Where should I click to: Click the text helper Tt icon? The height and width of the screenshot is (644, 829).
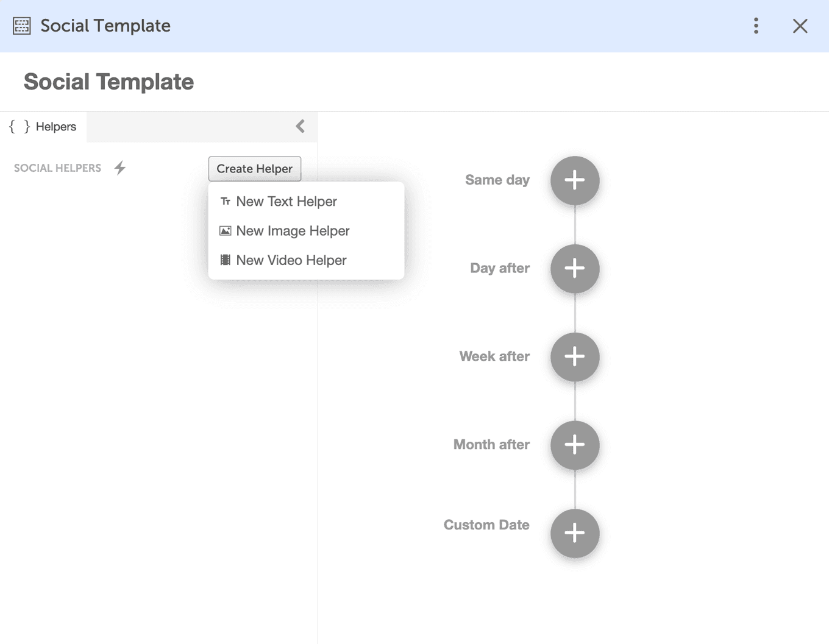click(225, 201)
